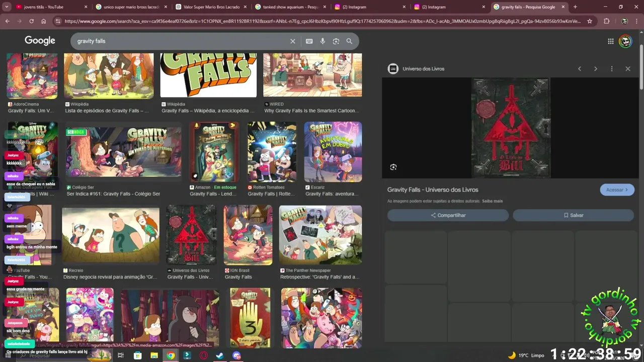Open the WIRED 'Why Gravity Falls' thumbnail
Viewport: 644px width, 362px height.
(312, 75)
